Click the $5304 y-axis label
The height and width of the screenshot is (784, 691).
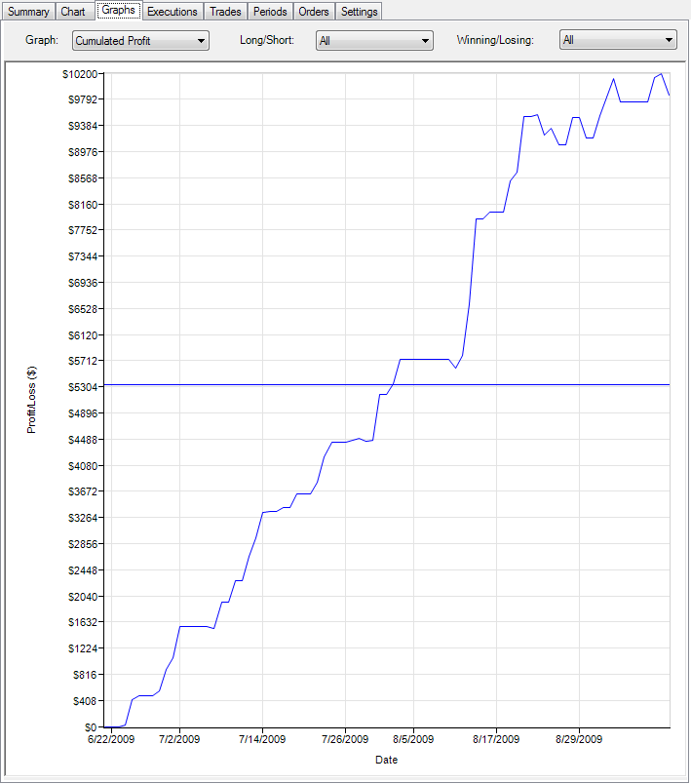point(83,387)
